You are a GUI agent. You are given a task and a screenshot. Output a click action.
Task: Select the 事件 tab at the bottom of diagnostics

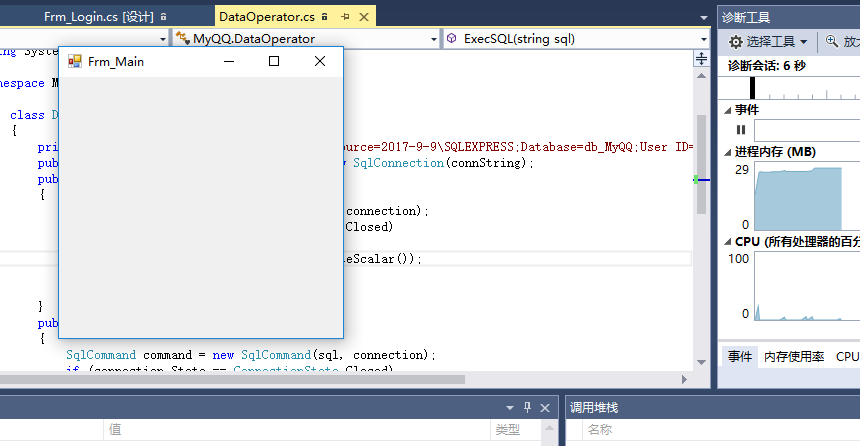(x=739, y=357)
